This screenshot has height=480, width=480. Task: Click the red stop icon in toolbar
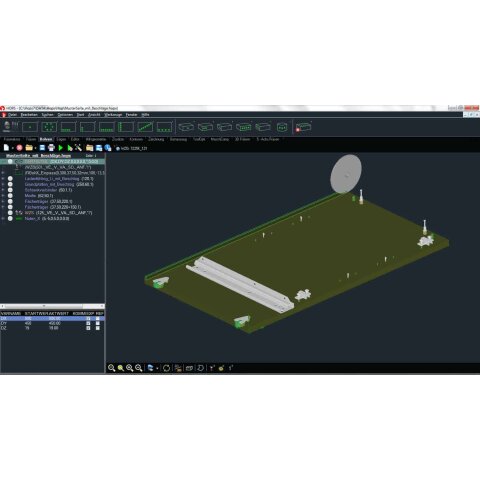tap(19, 148)
